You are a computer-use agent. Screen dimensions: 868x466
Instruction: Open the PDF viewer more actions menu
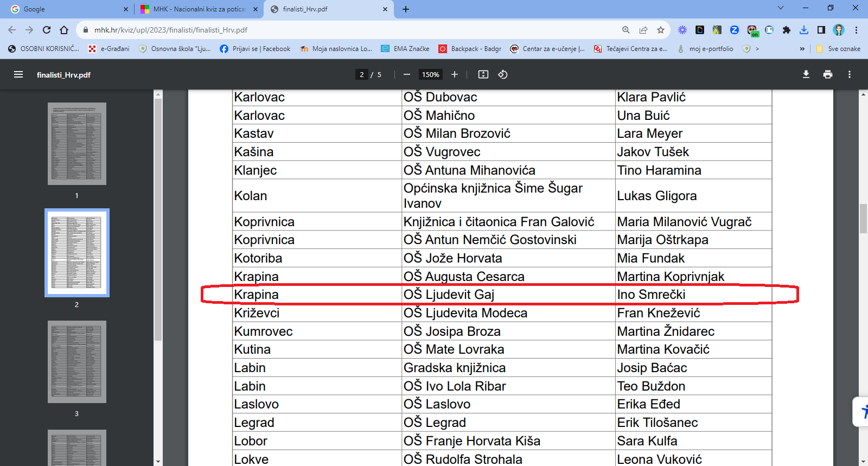(850, 74)
